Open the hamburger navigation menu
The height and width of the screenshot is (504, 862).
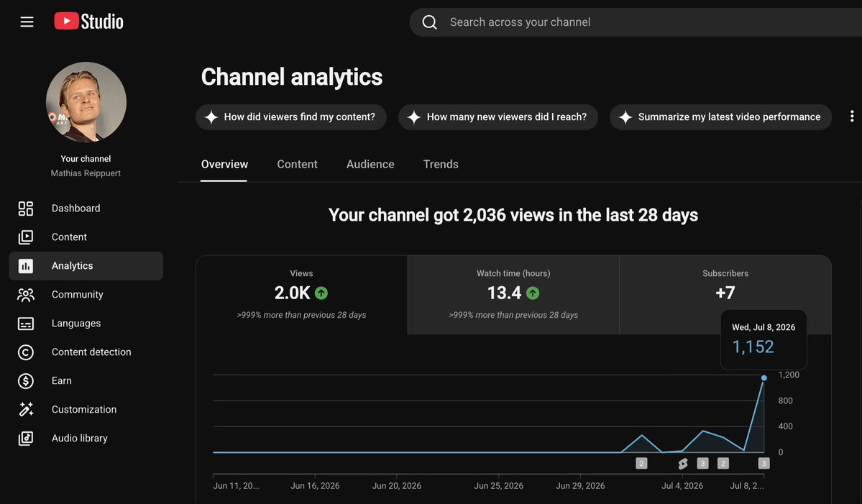coord(27,22)
